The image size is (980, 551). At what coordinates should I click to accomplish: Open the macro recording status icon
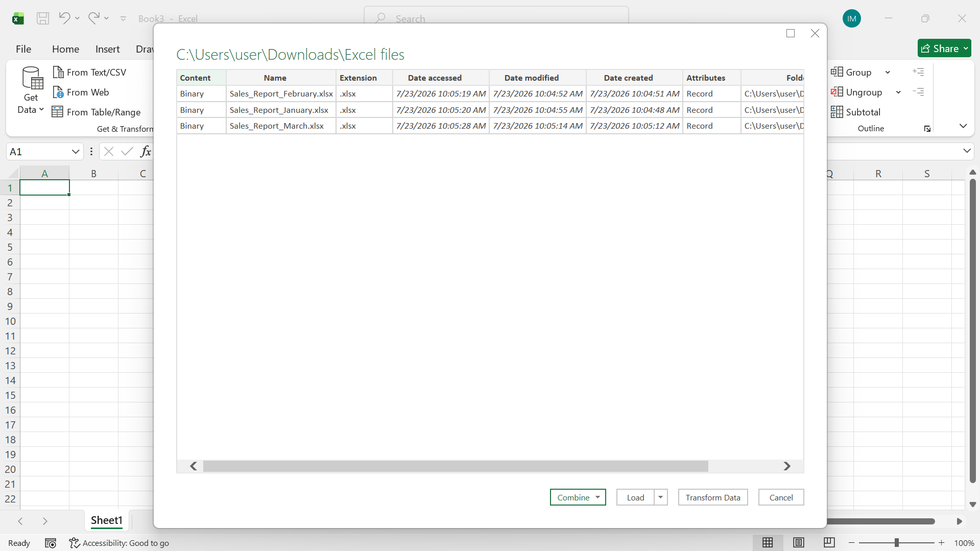(51, 543)
